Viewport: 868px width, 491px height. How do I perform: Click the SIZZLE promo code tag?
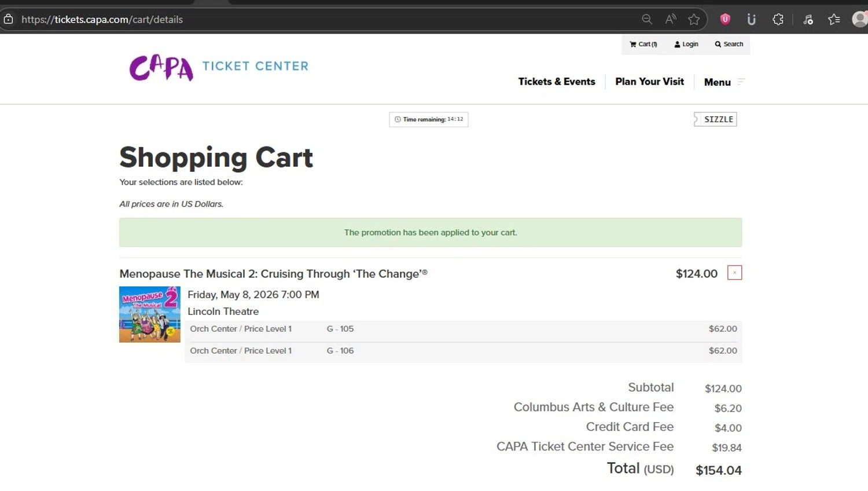715,119
